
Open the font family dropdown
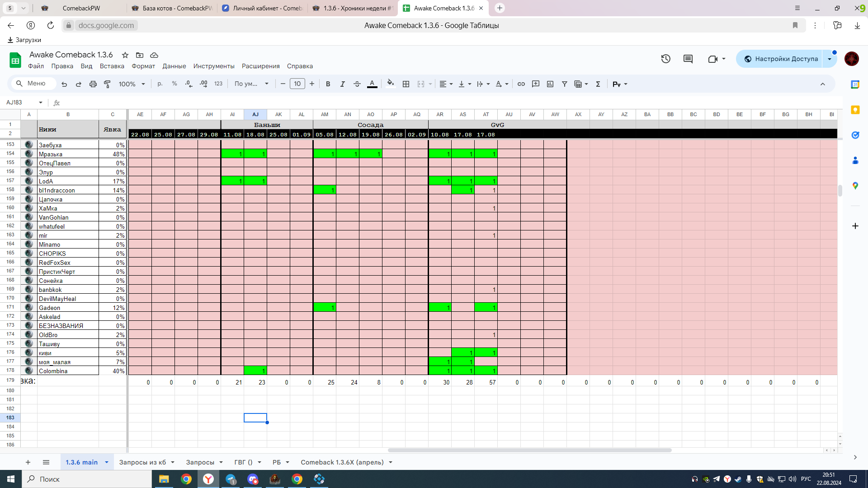251,84
